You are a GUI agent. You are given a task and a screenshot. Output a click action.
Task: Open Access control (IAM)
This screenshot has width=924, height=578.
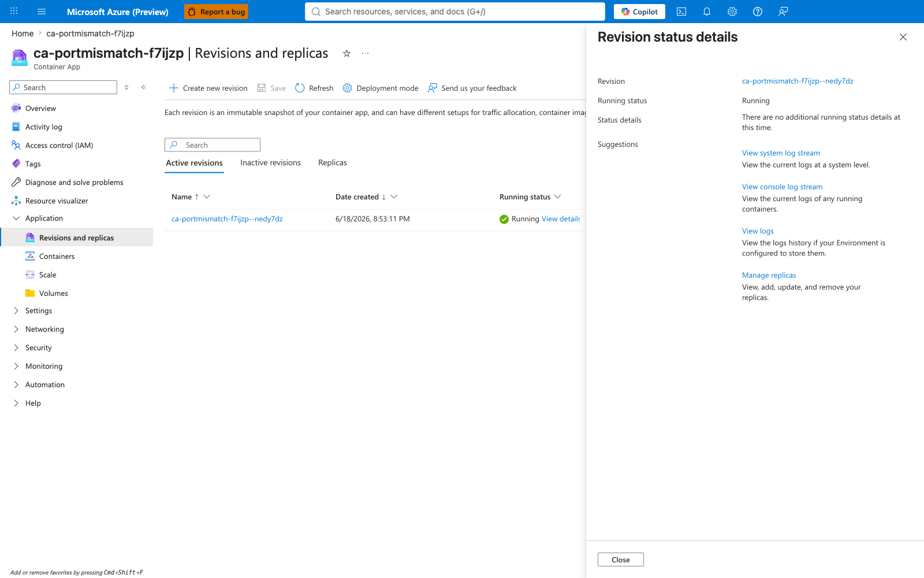(x=59, y=145)
